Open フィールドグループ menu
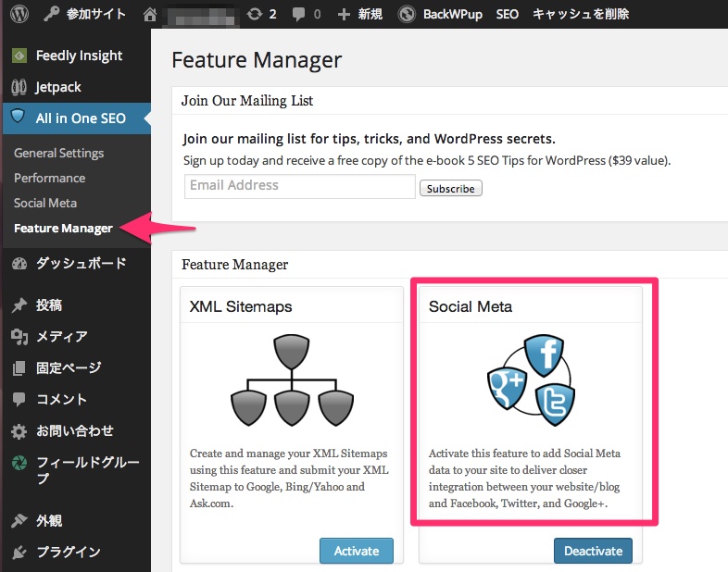Screen dimensions: 728x572 88,470
